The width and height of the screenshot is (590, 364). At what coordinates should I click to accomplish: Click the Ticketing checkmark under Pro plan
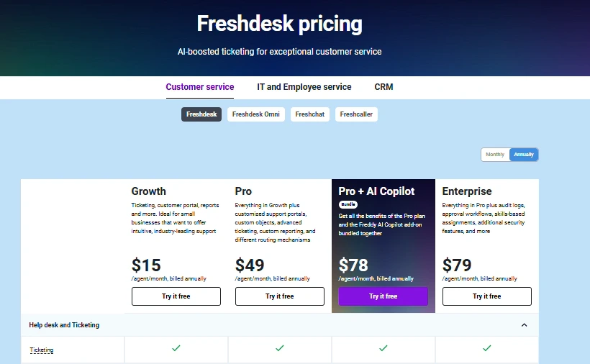point(280,348)
